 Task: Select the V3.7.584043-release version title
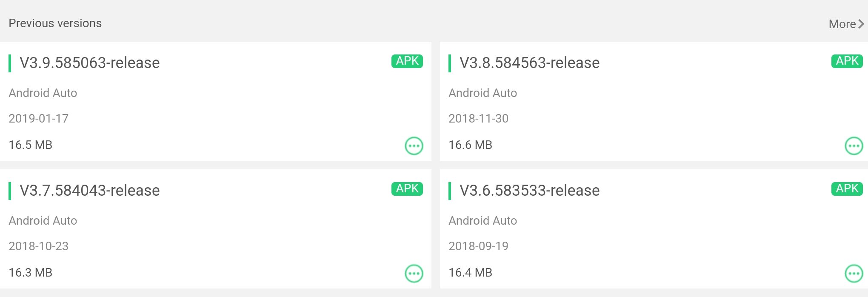click(x=90, y=191)
